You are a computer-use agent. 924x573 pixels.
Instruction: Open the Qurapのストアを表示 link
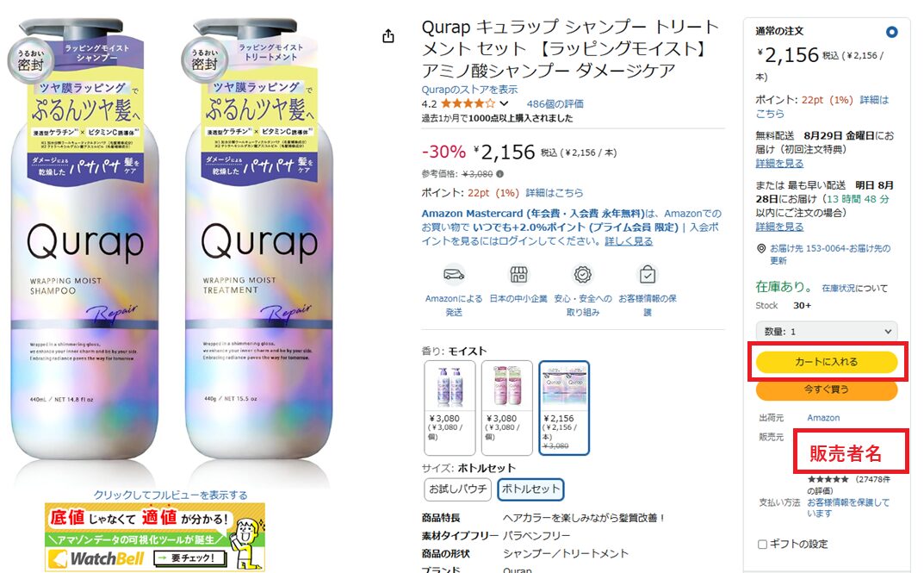click(x=469, y=90)
